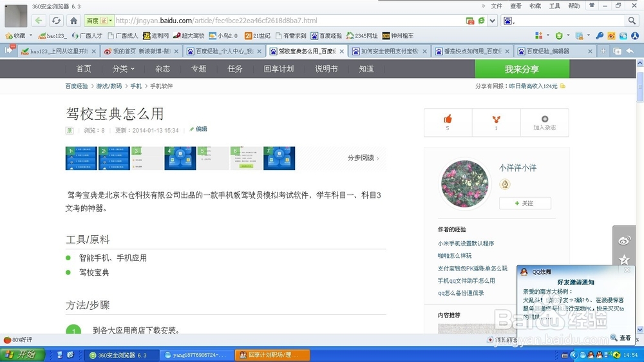Close the QQ炫舞 notification popup

627,270
